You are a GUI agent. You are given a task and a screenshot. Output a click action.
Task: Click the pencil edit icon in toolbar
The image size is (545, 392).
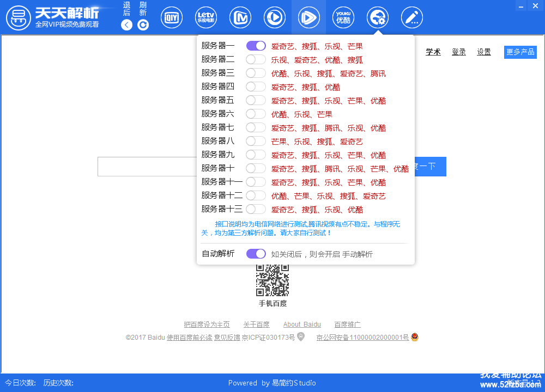tap(412, 17)
